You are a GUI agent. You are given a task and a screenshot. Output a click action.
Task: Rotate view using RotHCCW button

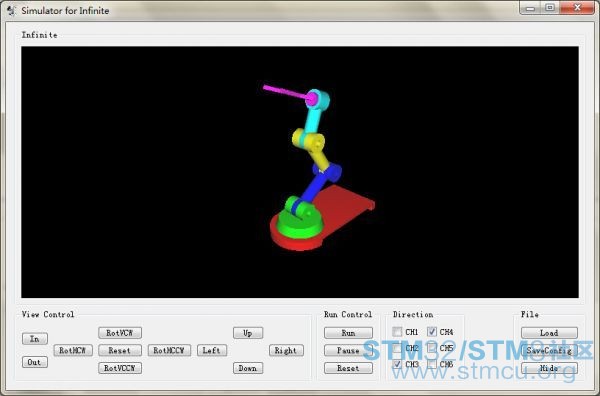coord(169,350)
